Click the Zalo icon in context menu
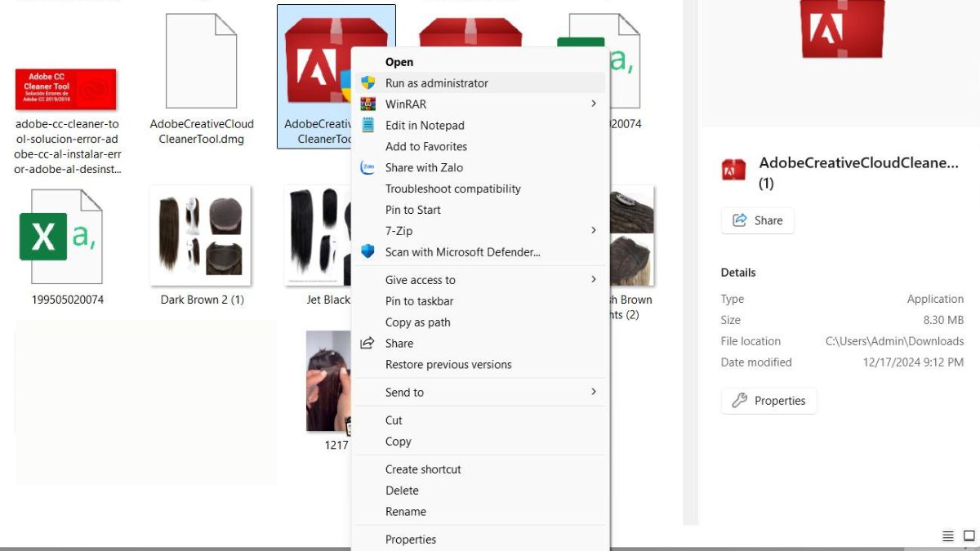This screenshot has height=551, width=980. (x=367, y=168)
